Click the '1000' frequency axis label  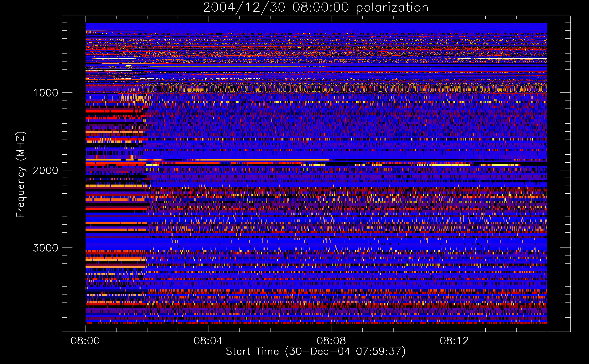click(x=46, y=93)
